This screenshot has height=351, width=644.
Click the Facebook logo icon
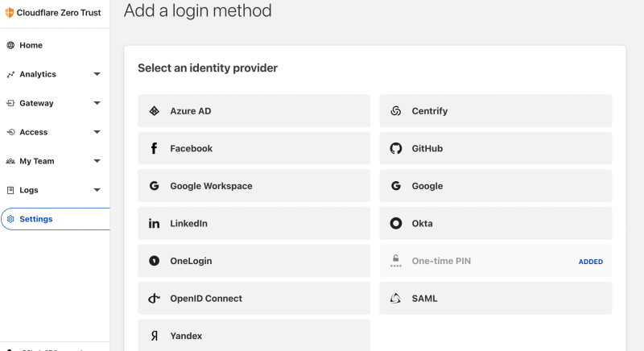(x=154, y=149)
